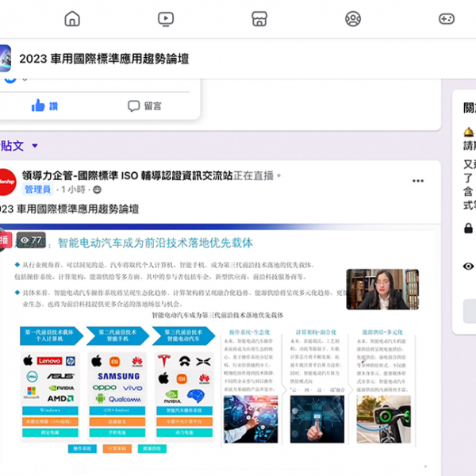Viewport: 476px width, 476px height.
Task: Go to the Facebook Home tab
Action: point(72,18)
